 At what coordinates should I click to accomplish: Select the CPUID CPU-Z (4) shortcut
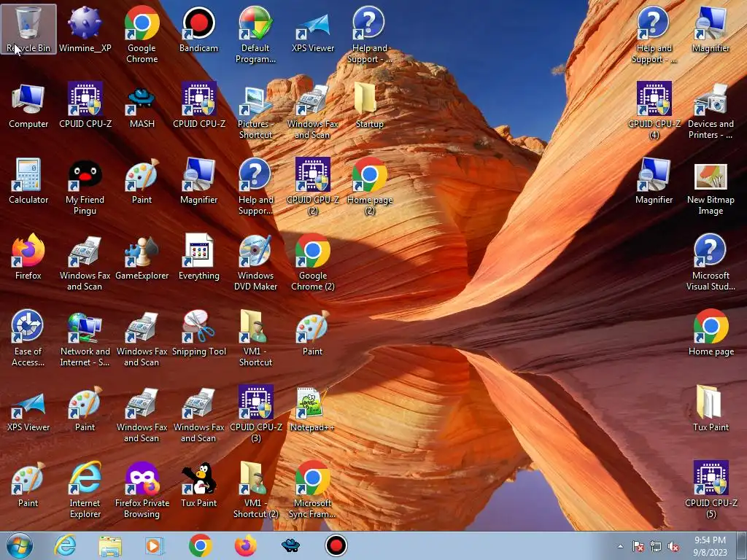[654, 111]
